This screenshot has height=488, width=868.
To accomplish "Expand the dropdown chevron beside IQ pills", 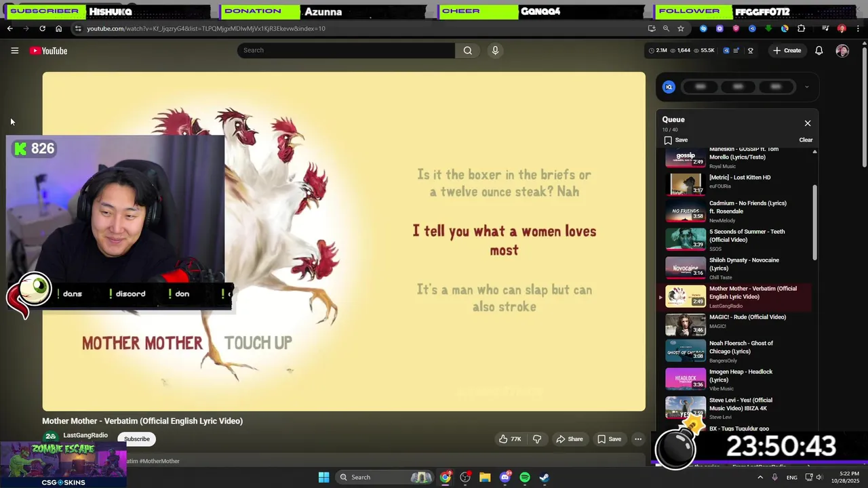I will [x=806, y=87].
